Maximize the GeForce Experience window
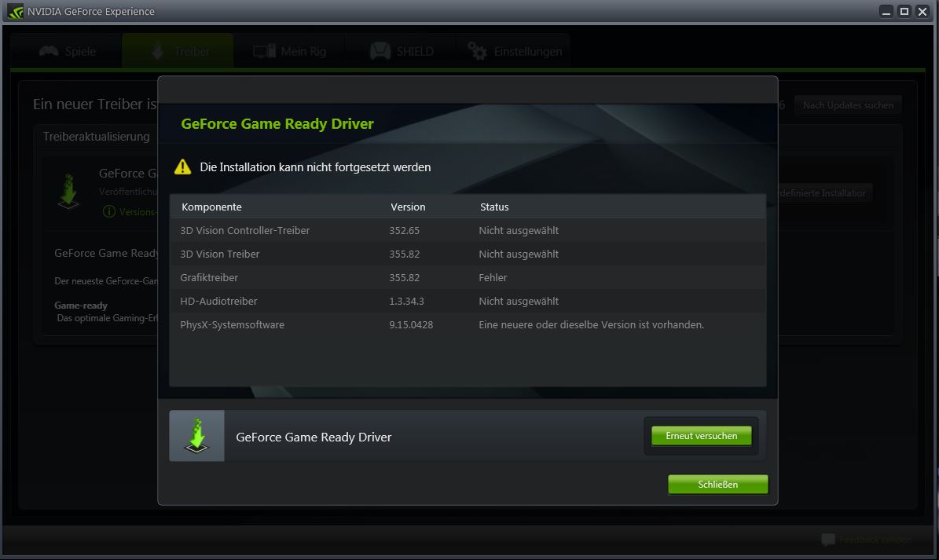This screenshot has height=560, width=939. coord(904,11)
